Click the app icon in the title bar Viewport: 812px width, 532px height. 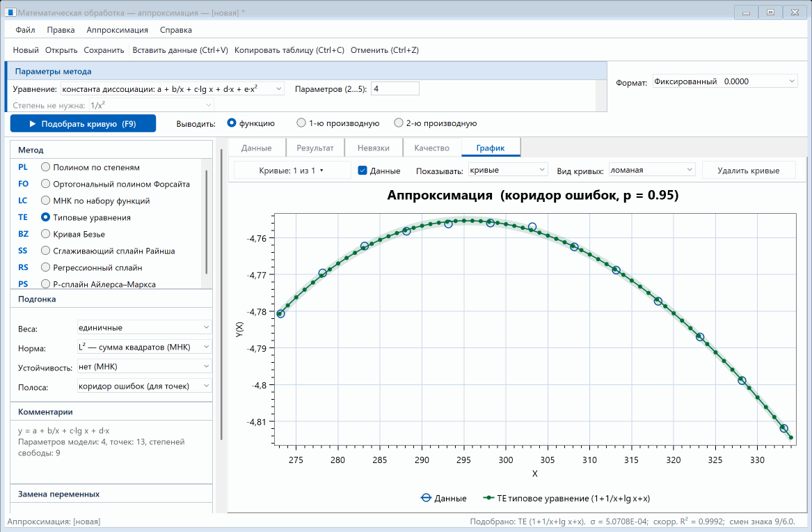[x=10, y=12]
